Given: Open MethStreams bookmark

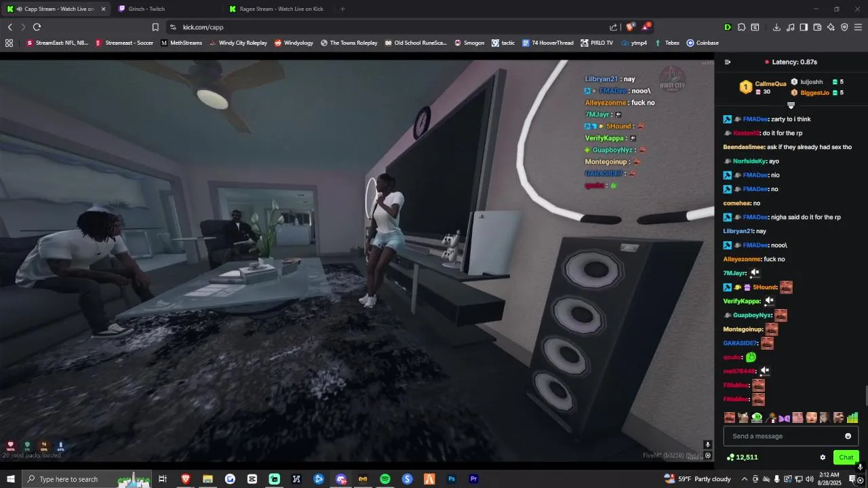Looking at the screenshot, I should (181, 43).
